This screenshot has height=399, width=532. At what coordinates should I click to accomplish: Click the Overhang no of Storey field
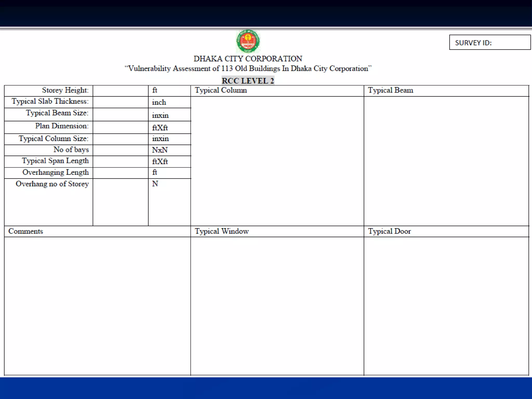pyautogui.click(x=120, y=201)
